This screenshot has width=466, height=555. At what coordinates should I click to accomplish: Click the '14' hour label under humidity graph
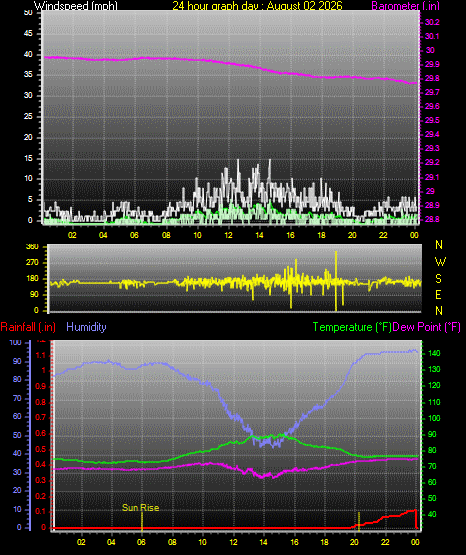[263, 542]
